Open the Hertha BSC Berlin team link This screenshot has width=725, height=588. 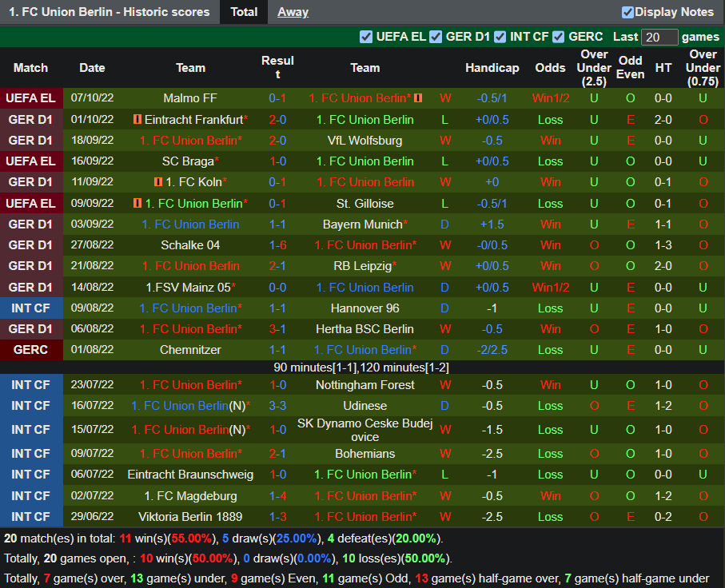click(364, 329)
